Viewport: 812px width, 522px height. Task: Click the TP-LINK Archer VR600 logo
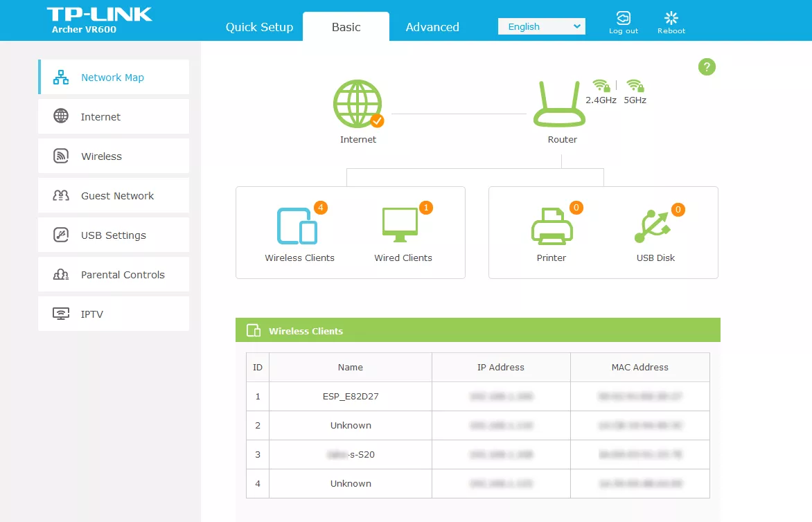tap(100, 21)
